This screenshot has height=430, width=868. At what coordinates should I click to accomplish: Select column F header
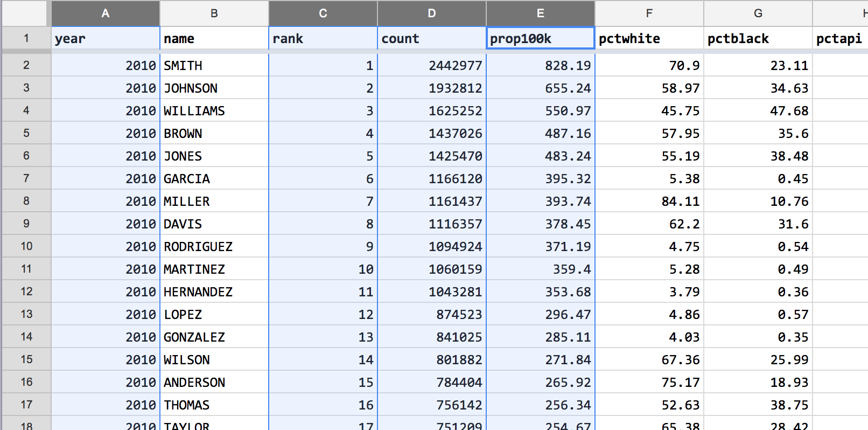(649, 13)
